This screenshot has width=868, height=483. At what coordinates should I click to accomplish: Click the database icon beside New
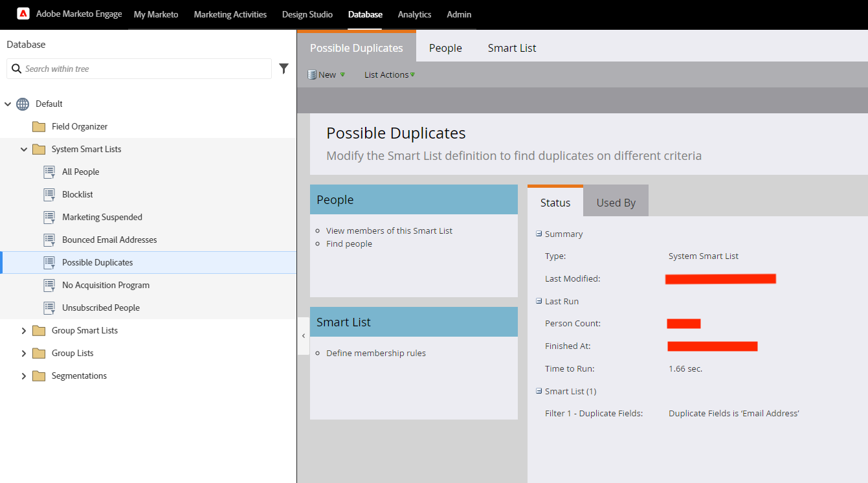(312, 74)
